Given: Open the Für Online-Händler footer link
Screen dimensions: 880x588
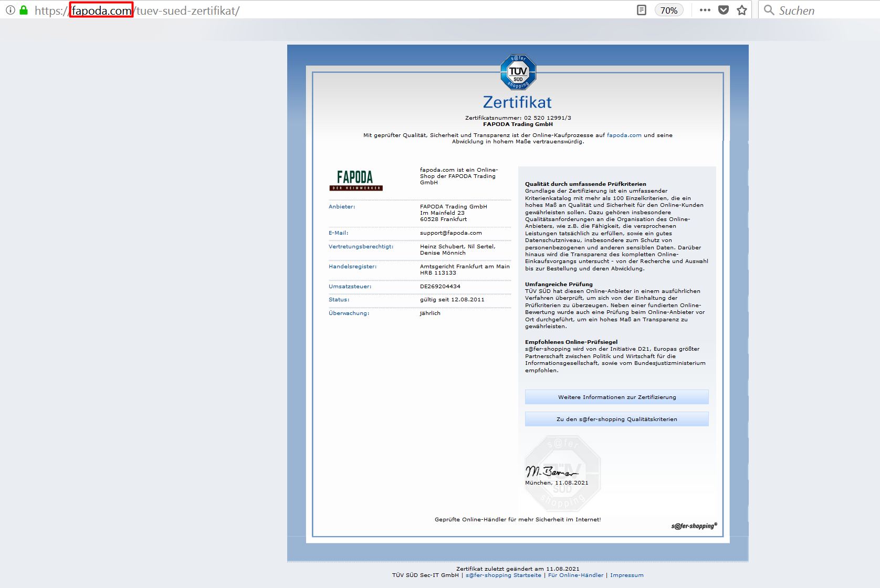Looking at the screenshot, I should point(575,575).
